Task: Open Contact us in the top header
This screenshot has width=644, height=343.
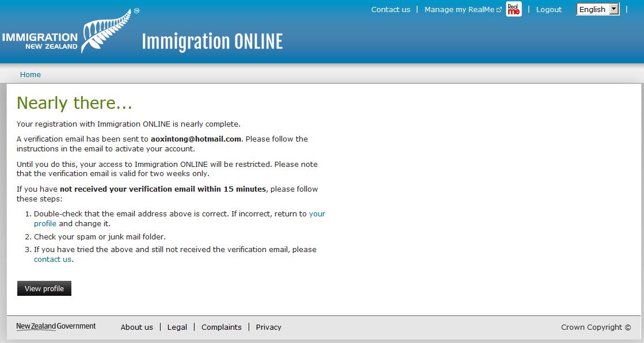Action: [390, 9]
